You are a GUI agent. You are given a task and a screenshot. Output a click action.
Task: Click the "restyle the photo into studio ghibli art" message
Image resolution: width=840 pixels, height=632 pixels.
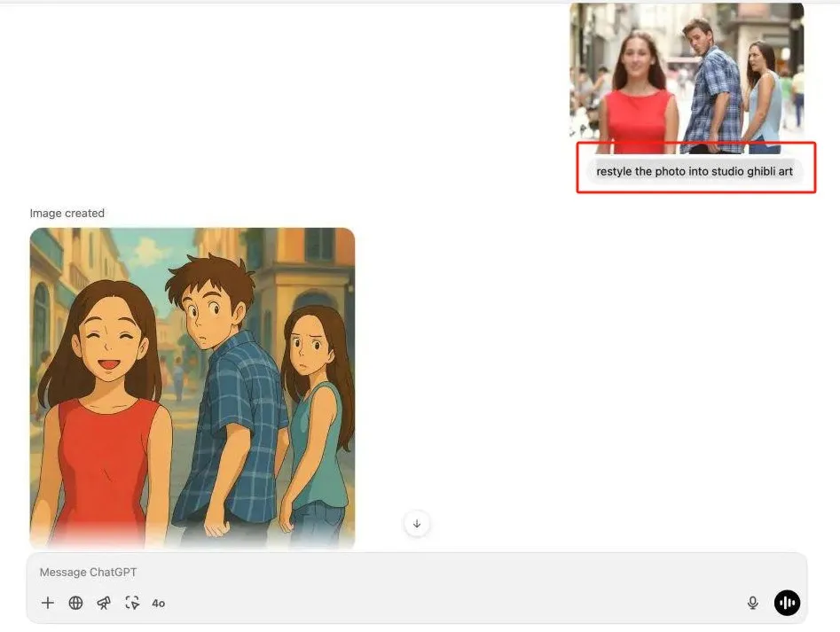(695, 171)
